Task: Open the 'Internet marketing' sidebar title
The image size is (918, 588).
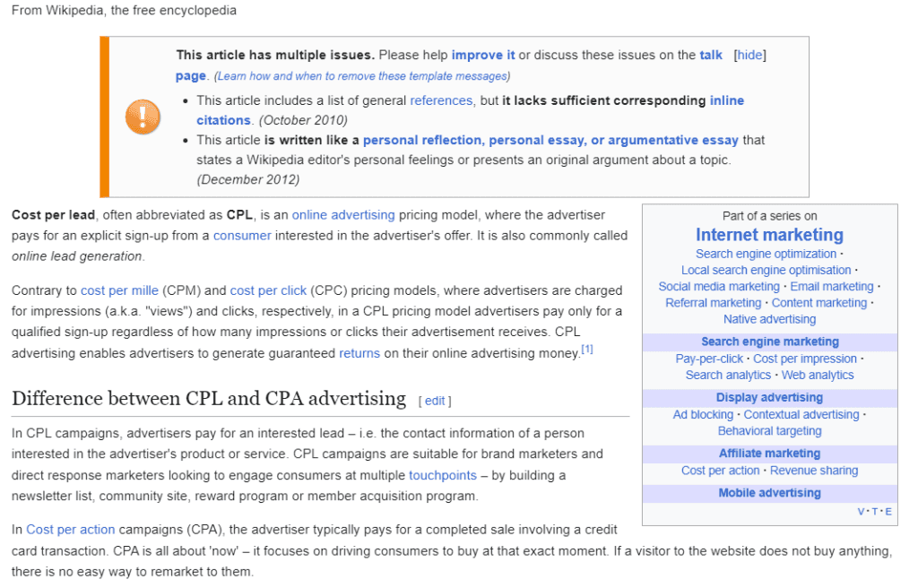Action: click(769, 235)
